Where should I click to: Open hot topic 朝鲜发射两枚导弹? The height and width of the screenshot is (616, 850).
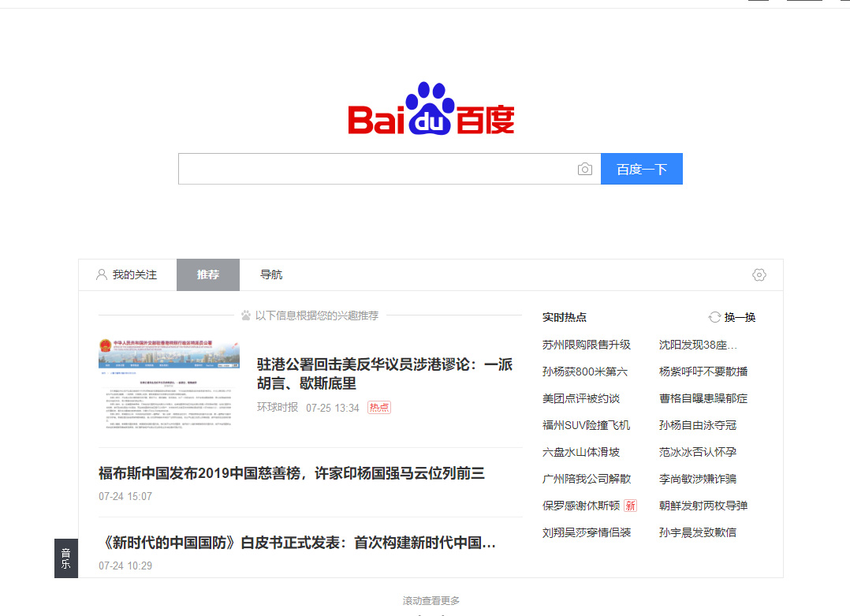[703, 506]
